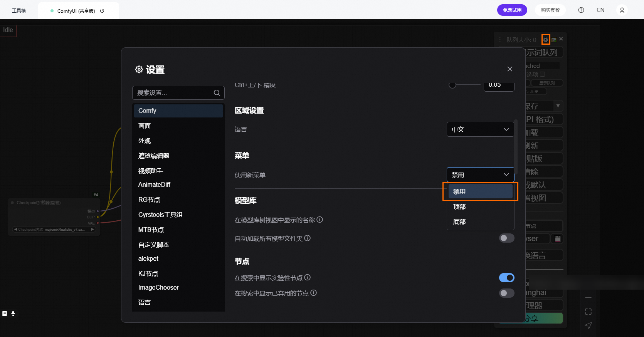Open 外观 settings category

178,141
